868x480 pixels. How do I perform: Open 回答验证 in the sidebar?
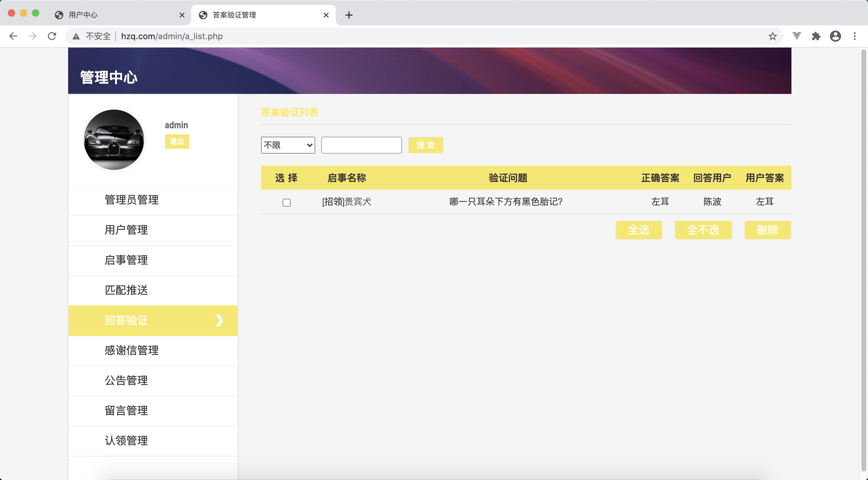(x=153, y=320)
